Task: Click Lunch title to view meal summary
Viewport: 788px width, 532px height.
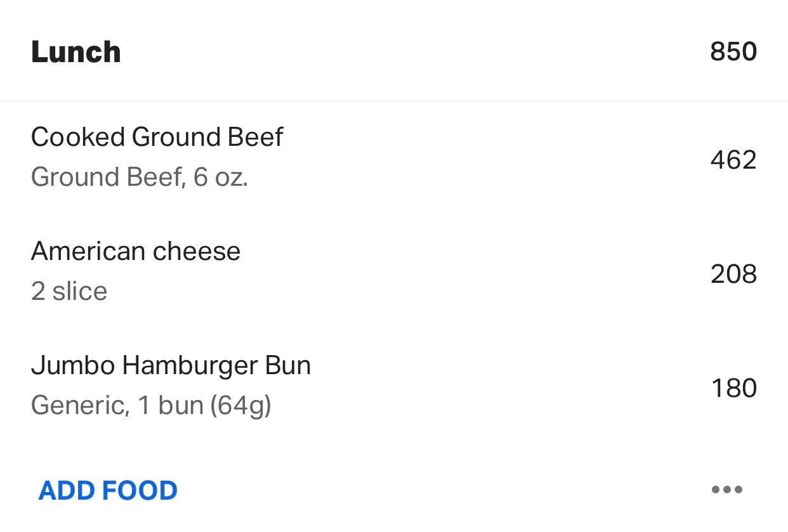Action: (76, 52)
